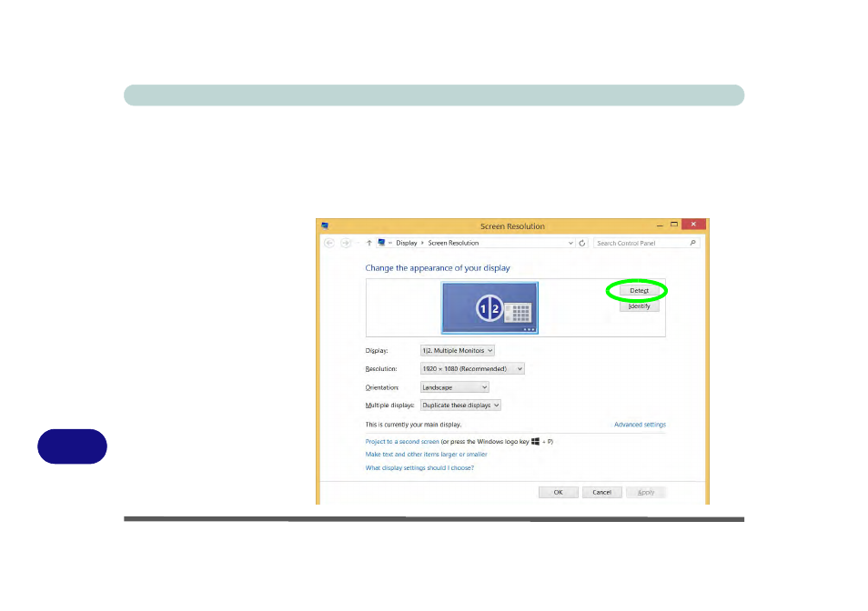Click the Detect button
This screenshot has height=611, width=868.
[639, 290]
